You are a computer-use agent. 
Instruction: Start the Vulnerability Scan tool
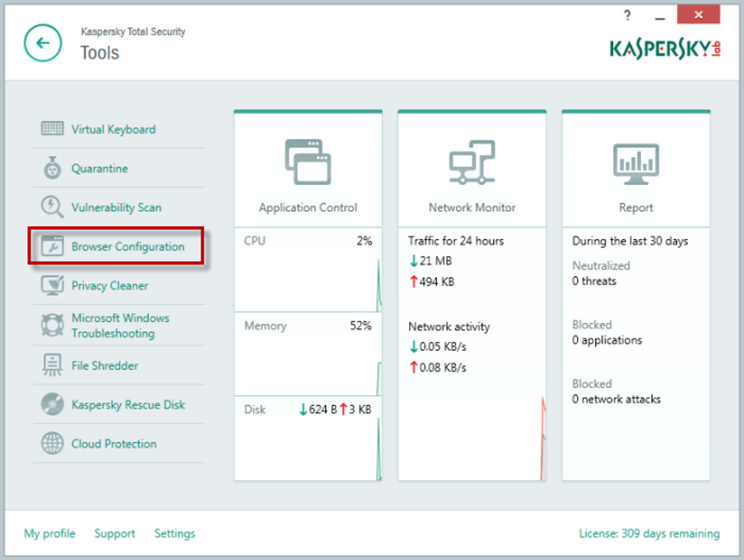pyautogui.click(x=116, y=208)
